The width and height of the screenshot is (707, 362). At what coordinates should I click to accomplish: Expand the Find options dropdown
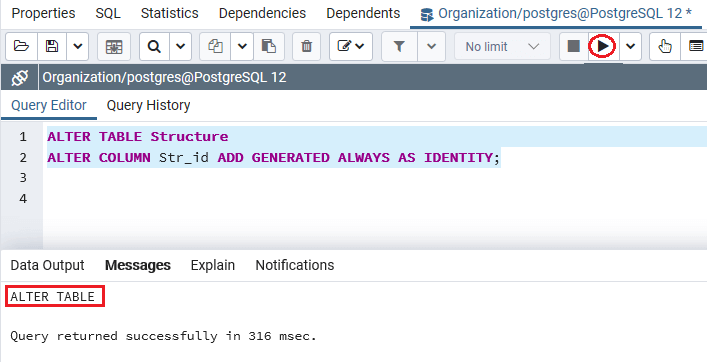tap(181, 46)
